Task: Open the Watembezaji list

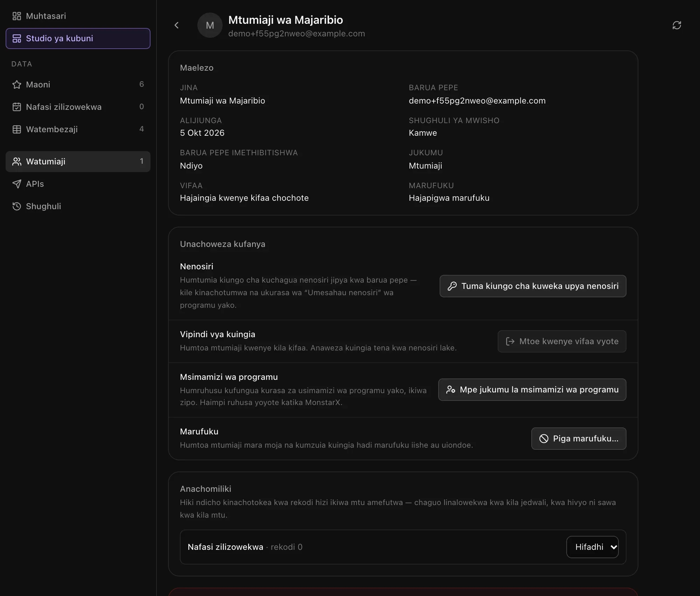Action: 78,129
